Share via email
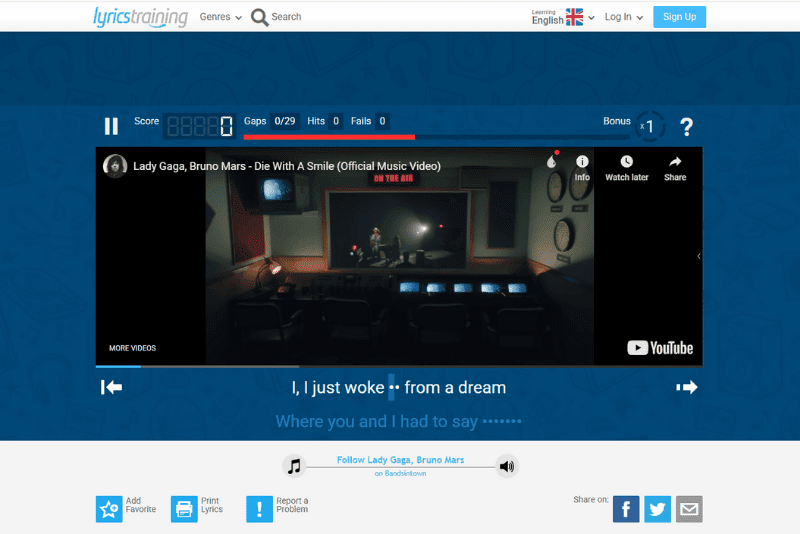Image resolution: width=800 pixels, height=534 pixels. (x=689, y=509)
